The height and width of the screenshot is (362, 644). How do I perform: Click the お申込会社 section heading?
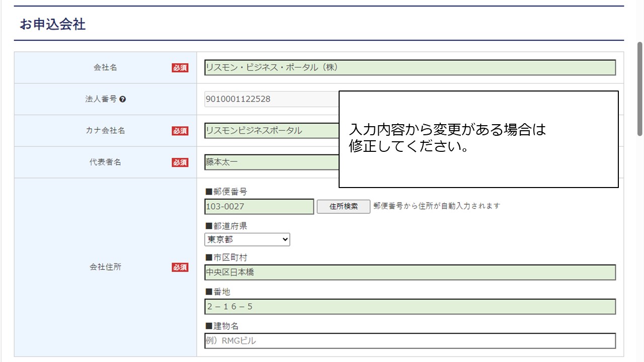(x=52, y=24)
